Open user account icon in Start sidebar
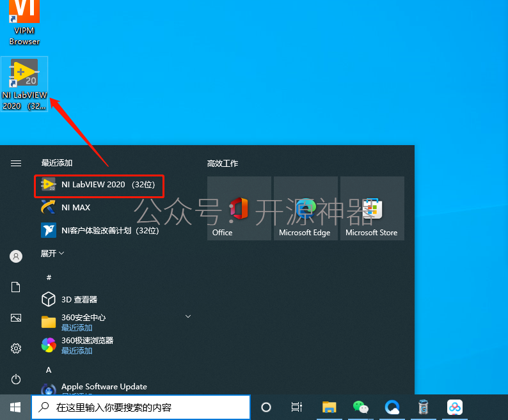508x420 pixels. pos(16,256)
